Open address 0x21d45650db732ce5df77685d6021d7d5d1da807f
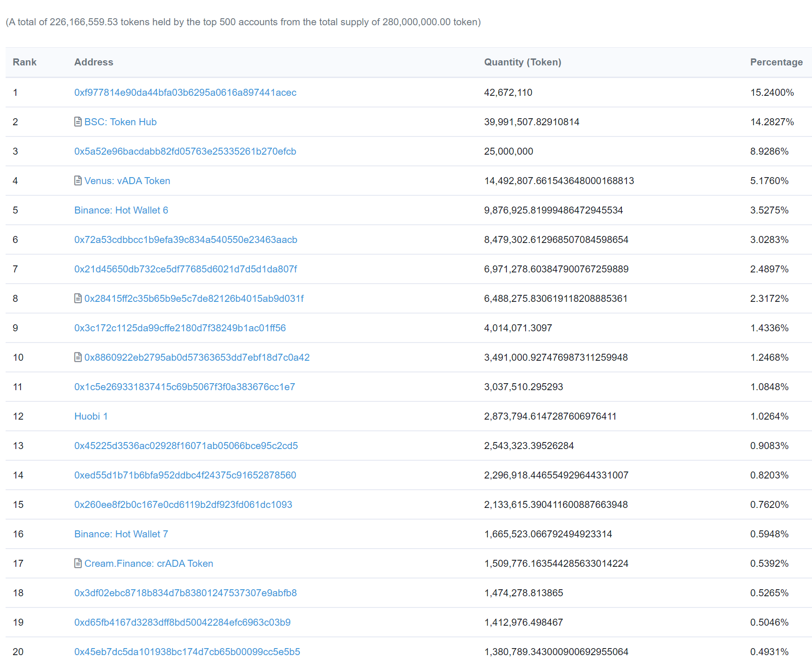 (185, 269)
